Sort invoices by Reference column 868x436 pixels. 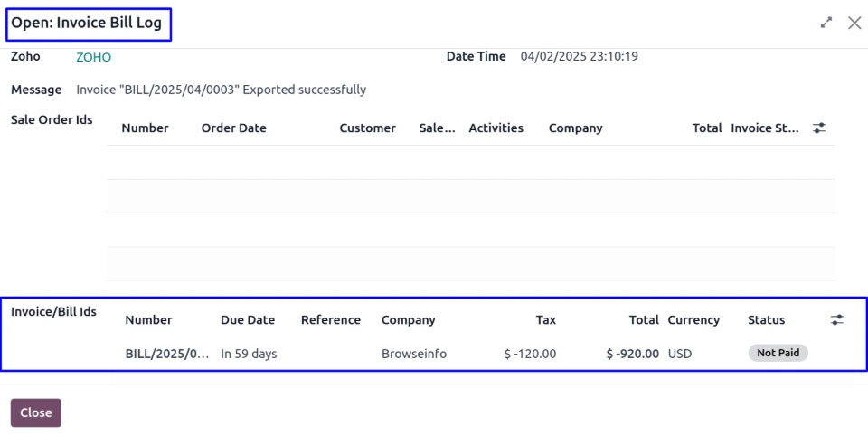330,320
